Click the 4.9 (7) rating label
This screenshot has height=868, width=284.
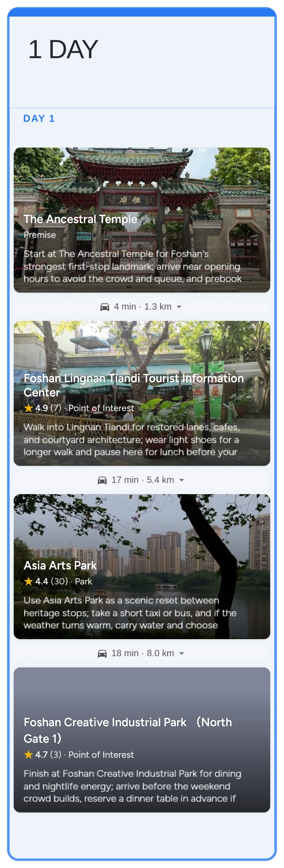point(48,408)
